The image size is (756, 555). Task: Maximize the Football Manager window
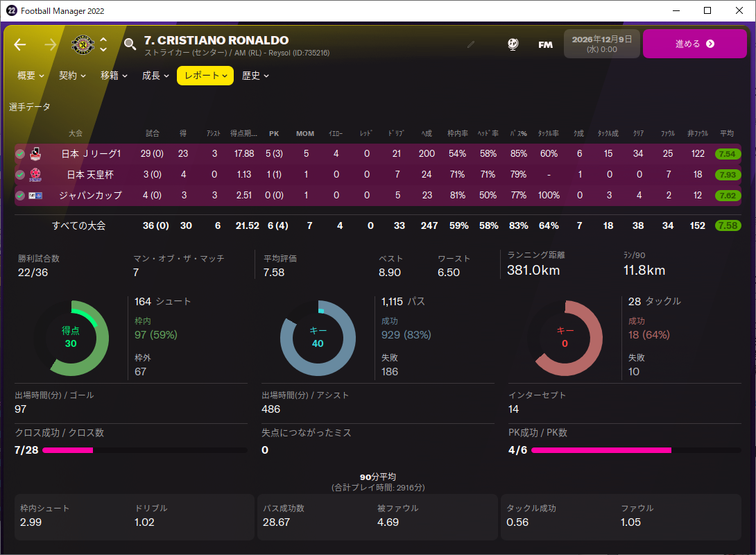tap(707, 10)
